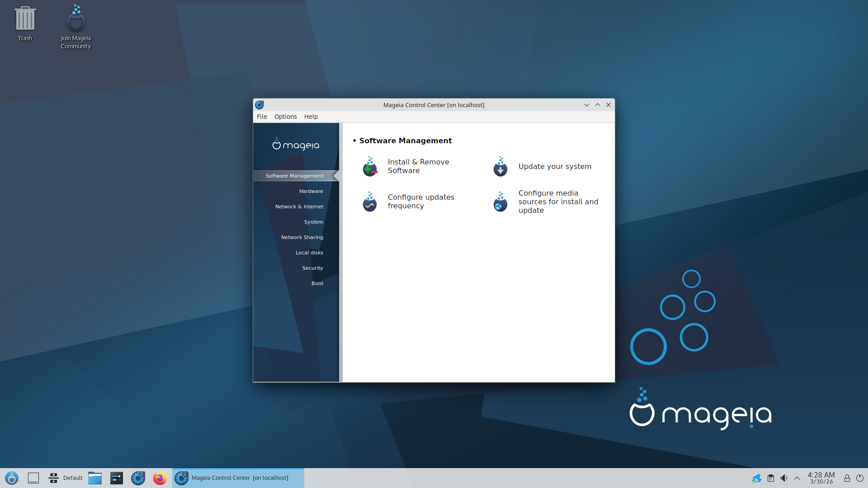Select the Hardware category
Viewport: 868px width, 488px height.
[x=311, y=191]
